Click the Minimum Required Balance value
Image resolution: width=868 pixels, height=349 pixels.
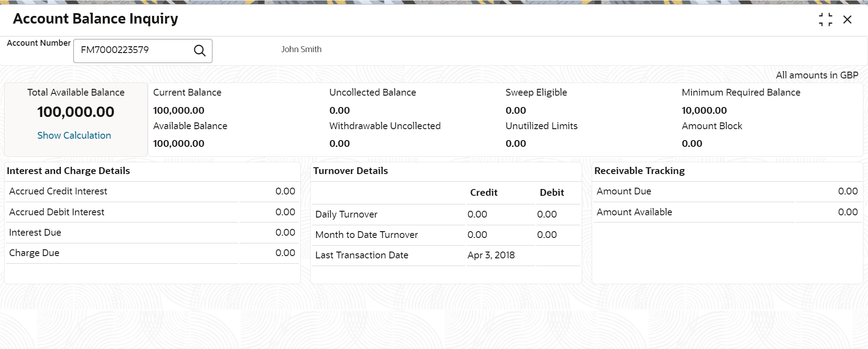tap(704, 111)
